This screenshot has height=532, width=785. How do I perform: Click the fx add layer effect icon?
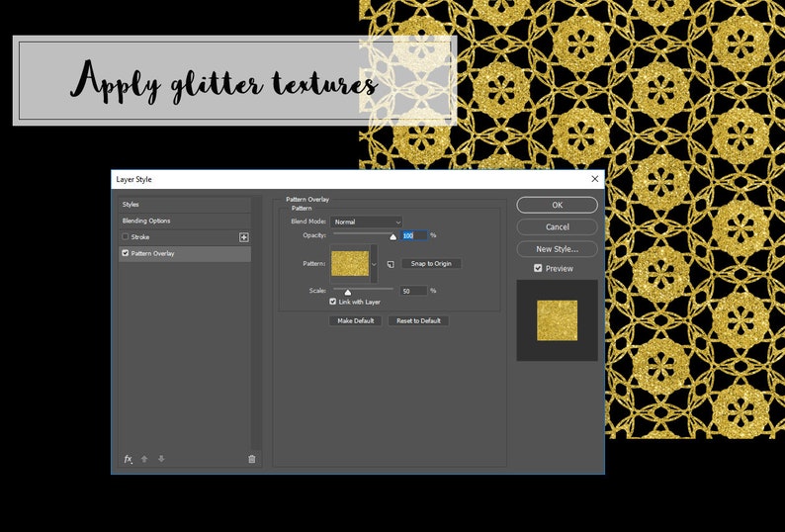(129, 459)
